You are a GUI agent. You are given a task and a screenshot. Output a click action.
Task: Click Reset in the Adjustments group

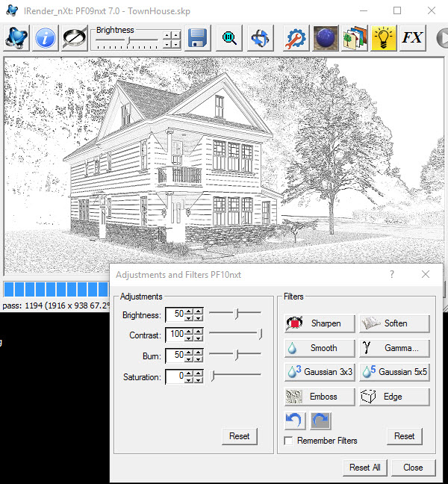[x=239, y=436]
